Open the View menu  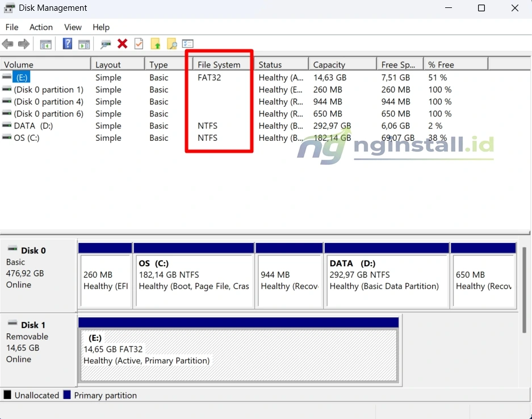pyautogui.click(x=73, y=27)
